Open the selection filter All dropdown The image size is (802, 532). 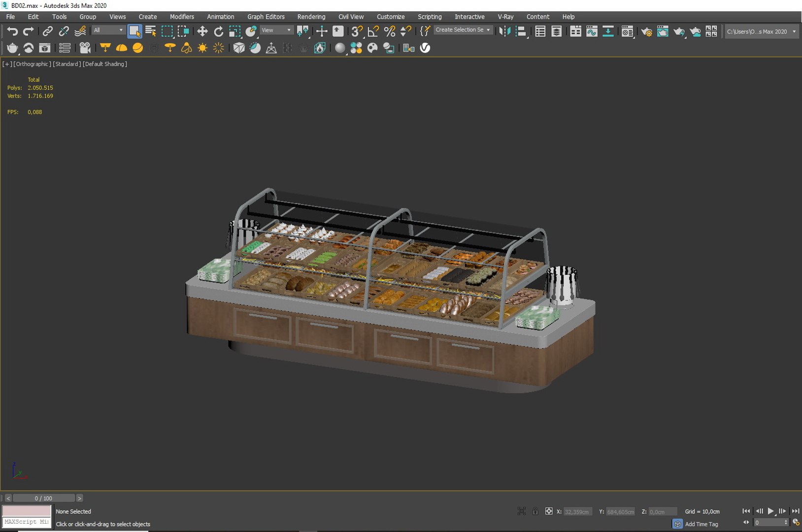pos(108,30)
